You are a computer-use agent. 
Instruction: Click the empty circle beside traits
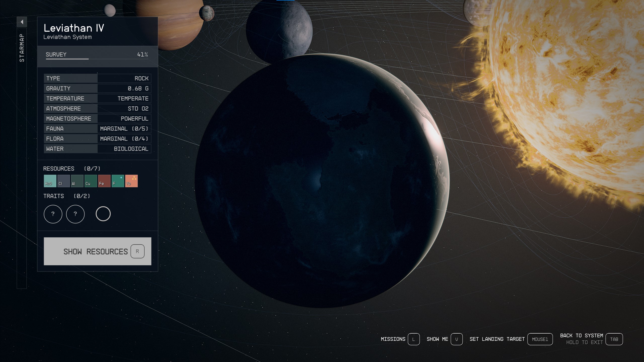(x=103, y=214)
